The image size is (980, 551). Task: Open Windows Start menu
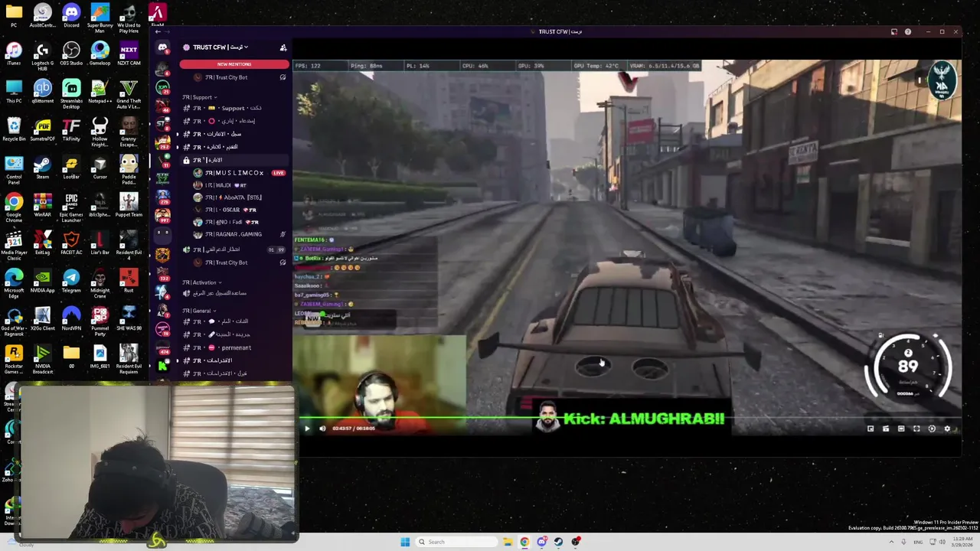pos(405,542)
